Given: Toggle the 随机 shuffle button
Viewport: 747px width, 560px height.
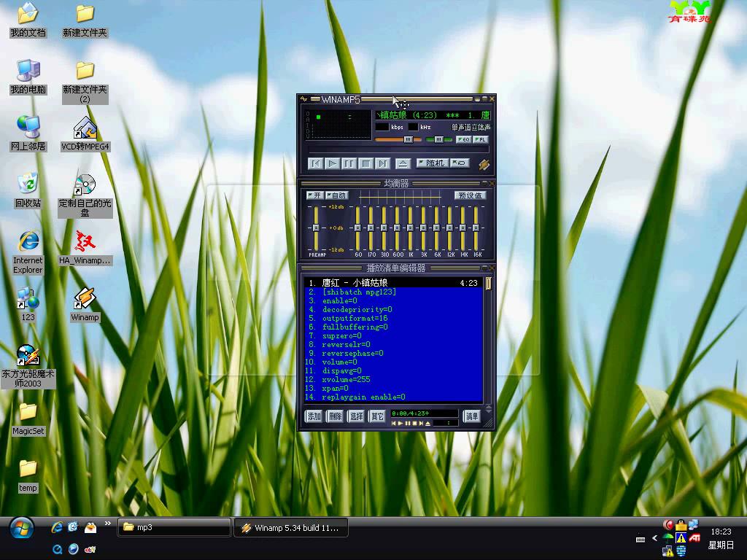Looking at the screenshot, I should coord(432,163).
